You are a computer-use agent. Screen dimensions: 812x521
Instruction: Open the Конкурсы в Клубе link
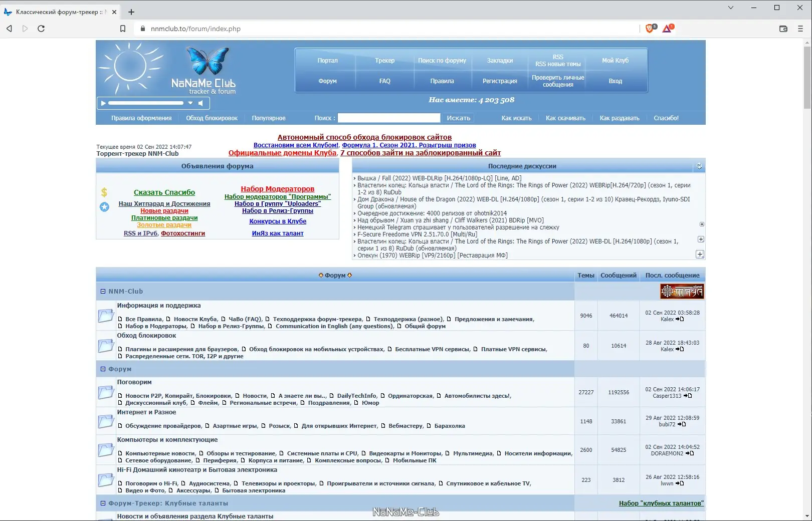coord(278,221)
